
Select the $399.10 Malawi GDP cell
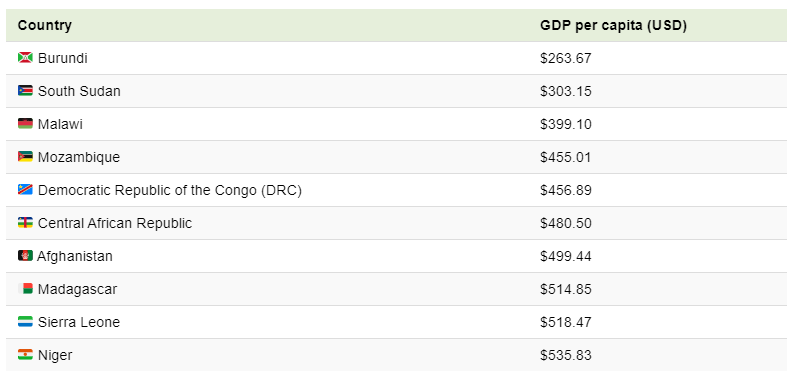(566, 124)
